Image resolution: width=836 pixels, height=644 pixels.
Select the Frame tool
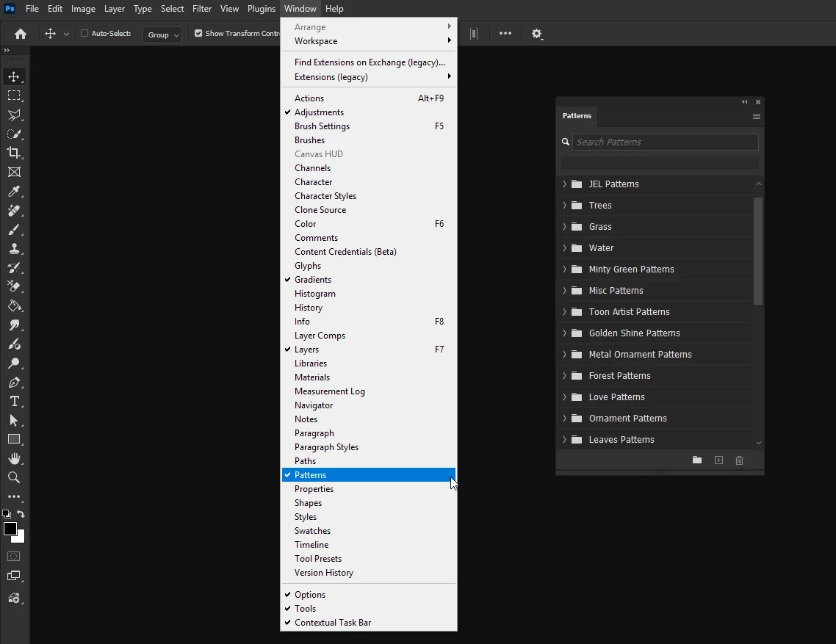14,172
